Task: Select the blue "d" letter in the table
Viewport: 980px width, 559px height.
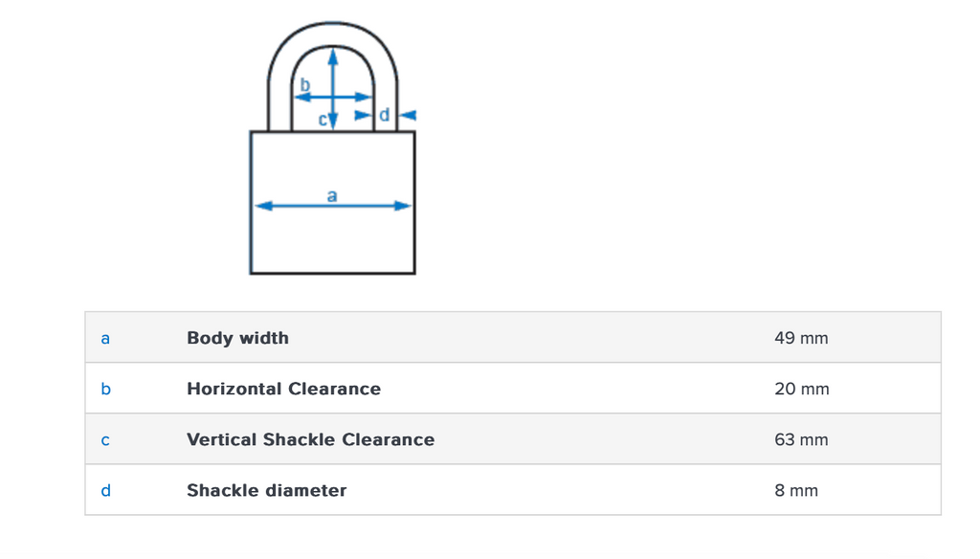Action: (x=105, y=491)
